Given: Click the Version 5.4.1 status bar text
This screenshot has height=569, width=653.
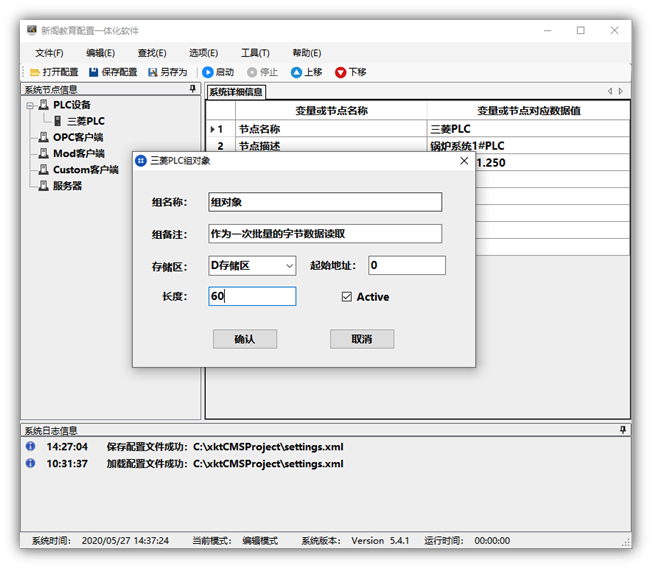Looking at the screenshot, I should [x=380, y=541].
